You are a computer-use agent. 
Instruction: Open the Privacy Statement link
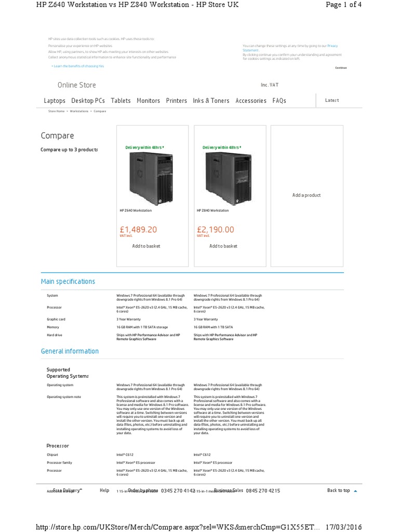click(332, 46)
